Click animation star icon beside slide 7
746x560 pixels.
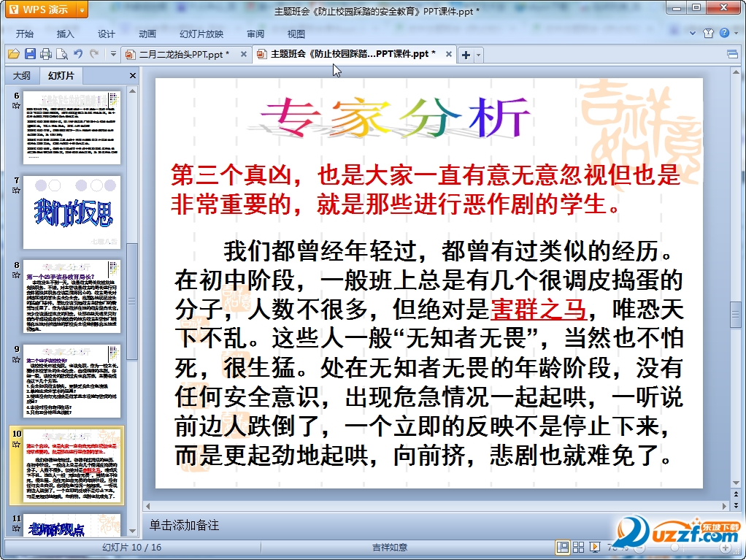click(16, 191)
